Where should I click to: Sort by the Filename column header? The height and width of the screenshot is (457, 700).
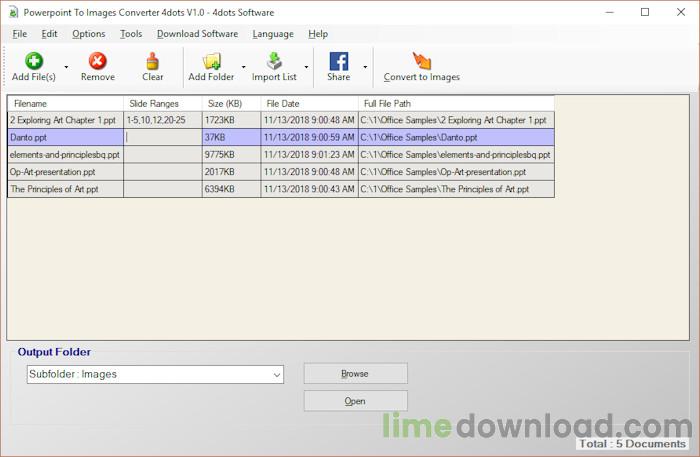click(65, 104)
